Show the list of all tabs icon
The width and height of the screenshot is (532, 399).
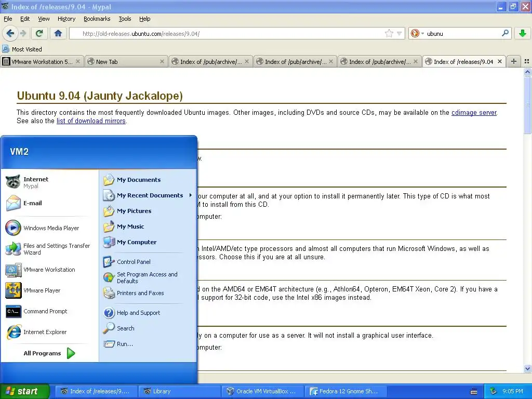pyautogui.click(x=527, y=61)
